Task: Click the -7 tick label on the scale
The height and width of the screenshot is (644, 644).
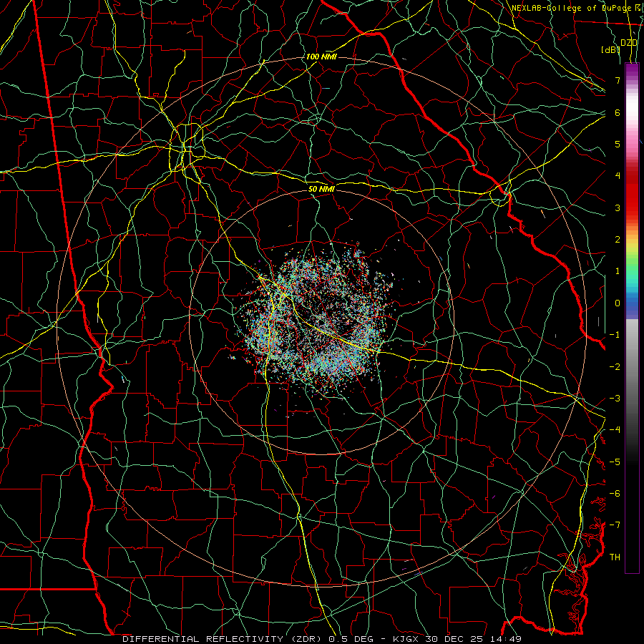Action: pyautogui.click(x=615, y=525)
